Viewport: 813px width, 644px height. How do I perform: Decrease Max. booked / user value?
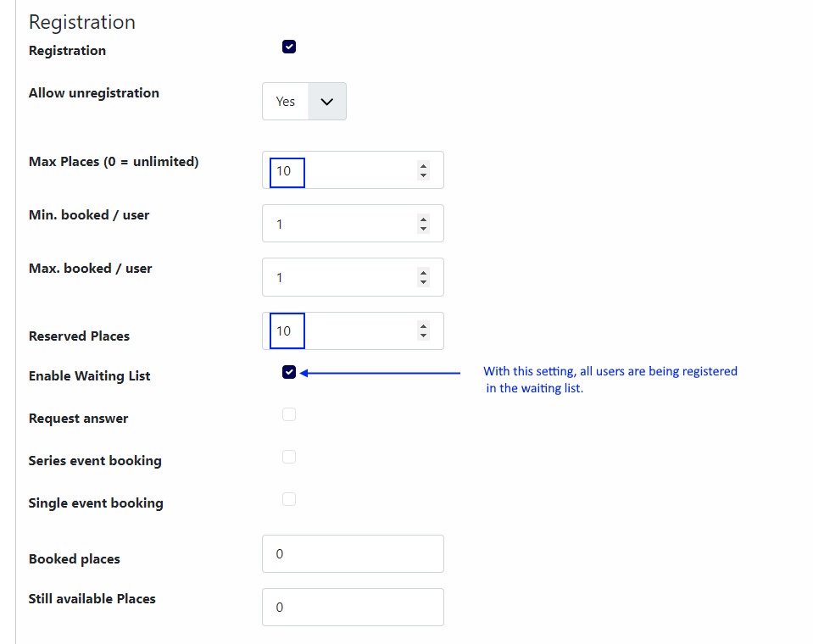coord(424,282)
